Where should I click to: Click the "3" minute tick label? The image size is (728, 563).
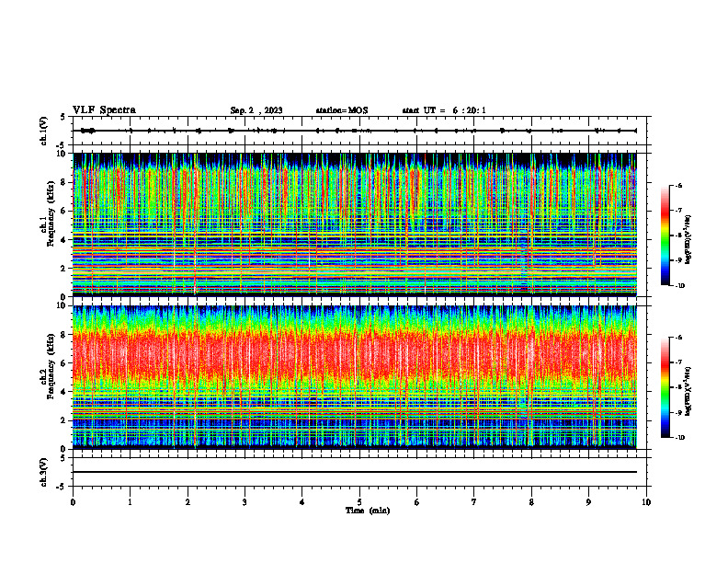click(245, 502)
